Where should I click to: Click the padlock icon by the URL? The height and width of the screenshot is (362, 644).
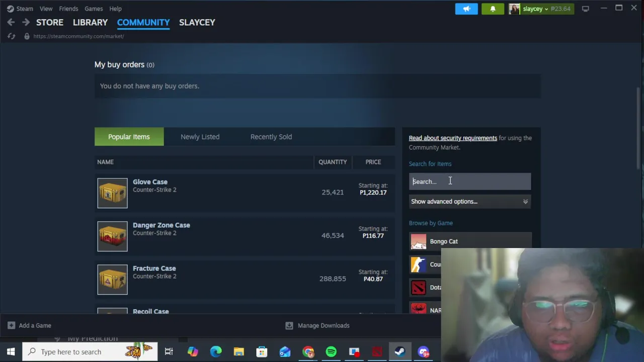click(x=27, y=36)
